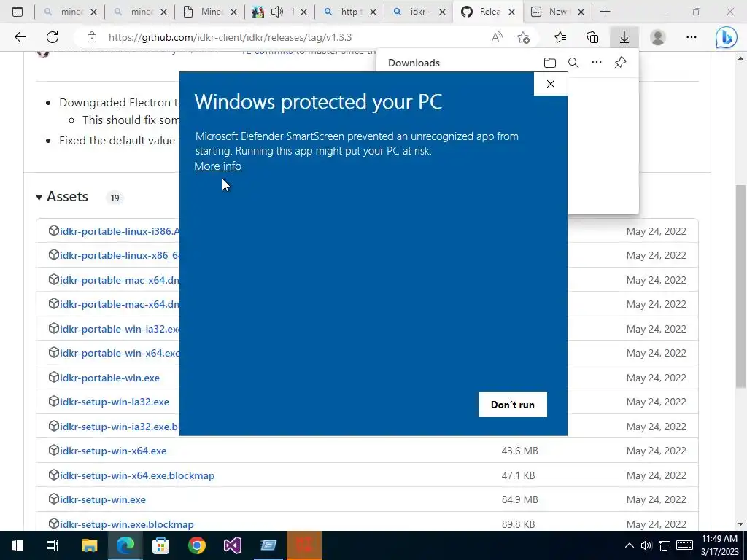The width and height of the screenshot is (747, 560).
Task: Click idkr-portable-linux-x86_64 asset link
Action: (120, 255)
